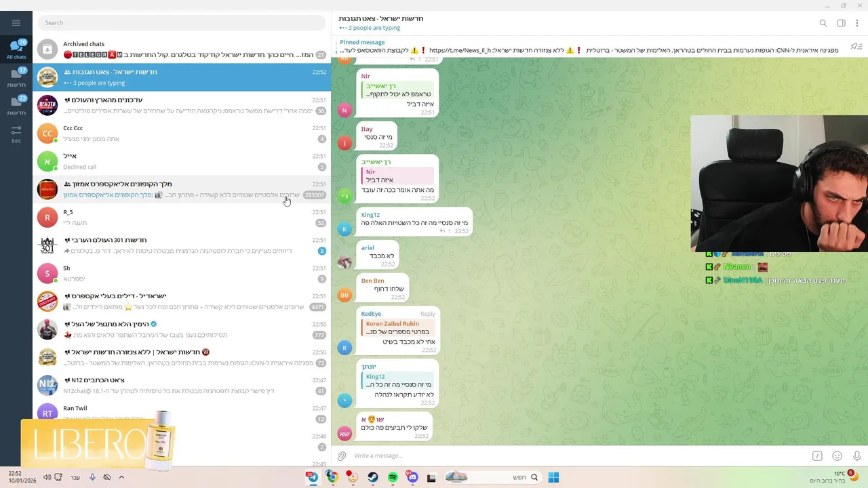Click the taskbar search box חפש
868x488 pixels.
pos(493,477)
